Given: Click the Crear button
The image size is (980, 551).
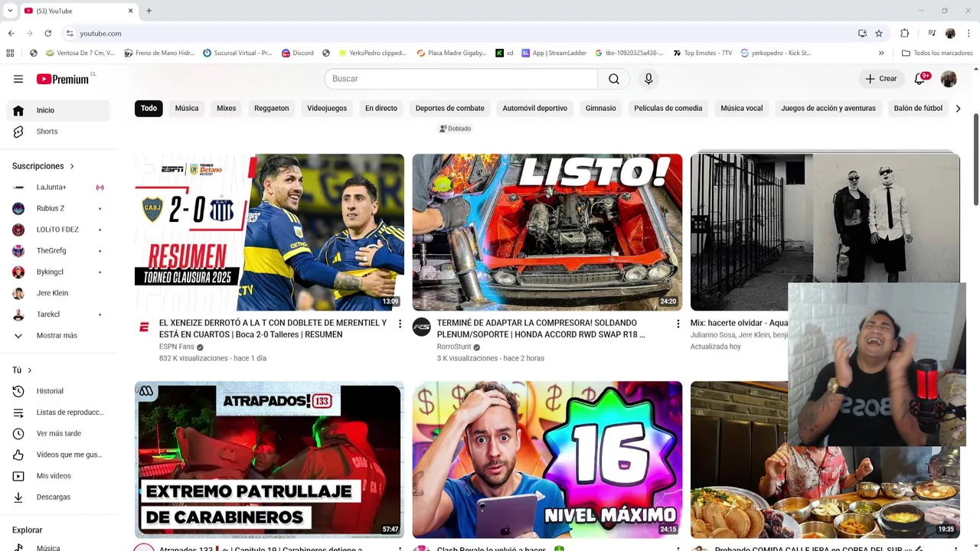Looking at the screenshot, I should [x=881, y=79].
